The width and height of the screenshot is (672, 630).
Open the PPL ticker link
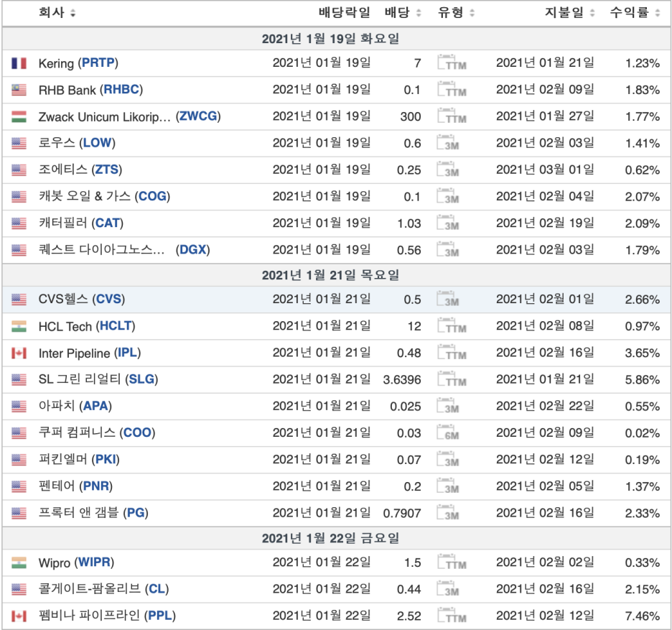(x=160, y=616)
